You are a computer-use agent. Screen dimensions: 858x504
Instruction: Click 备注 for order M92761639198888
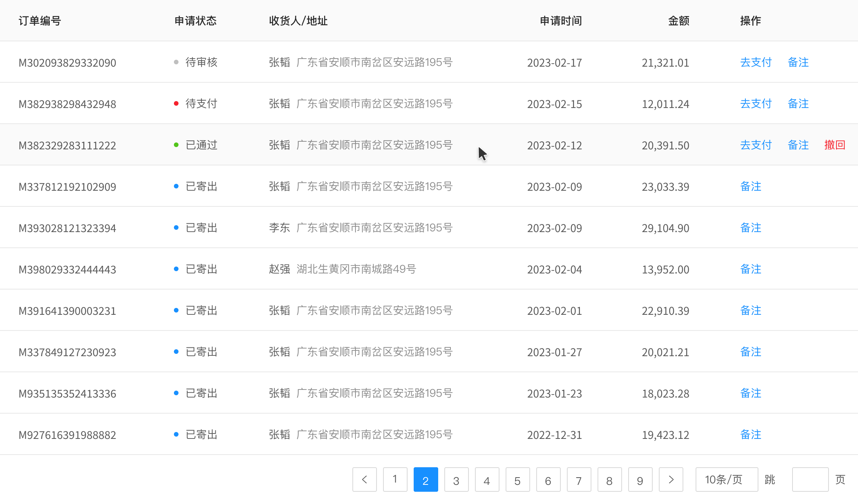pos(750,434)
